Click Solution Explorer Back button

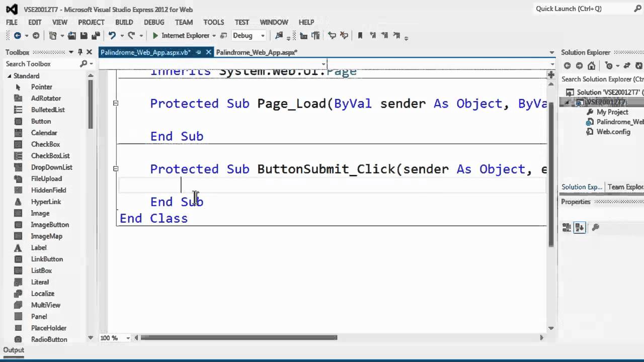567,66
